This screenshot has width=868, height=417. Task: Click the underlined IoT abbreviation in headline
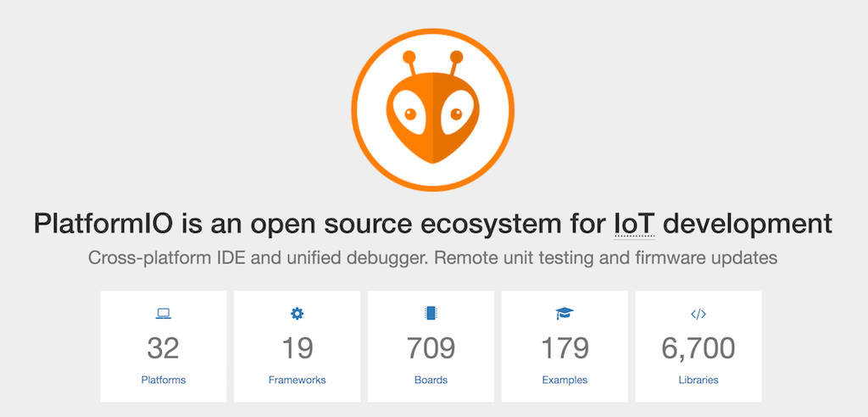click(634, 223)
